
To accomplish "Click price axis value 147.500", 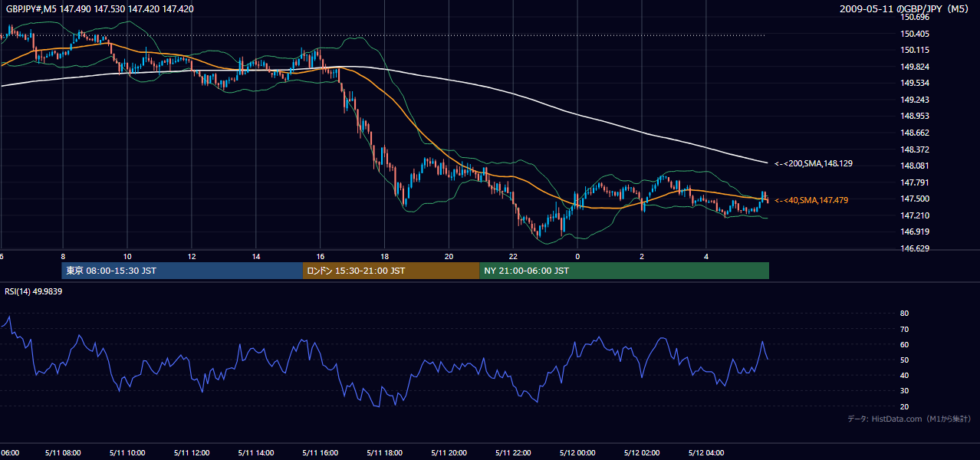I will pos(914,199).
